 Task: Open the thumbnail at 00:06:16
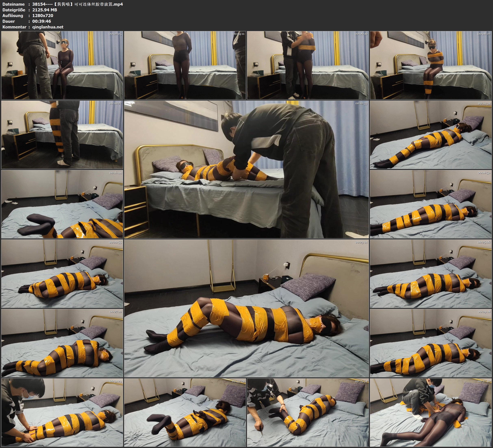308,65
